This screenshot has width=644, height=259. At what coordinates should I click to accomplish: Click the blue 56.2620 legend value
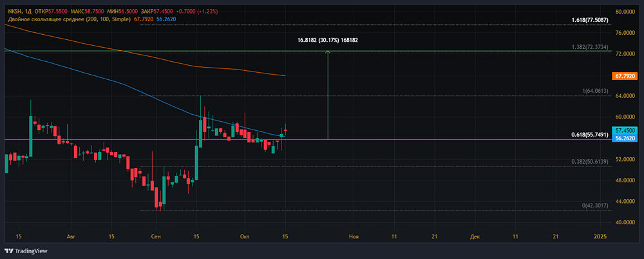coord(166,19)
